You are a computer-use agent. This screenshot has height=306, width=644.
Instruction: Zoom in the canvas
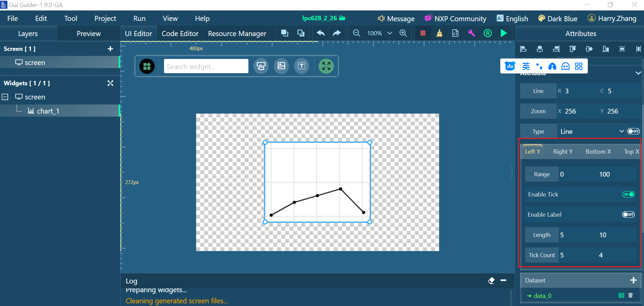tap(403, 33)
